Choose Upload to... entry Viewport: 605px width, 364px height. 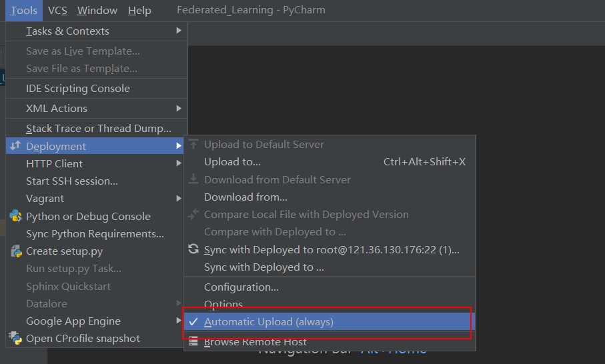point(330,161)
